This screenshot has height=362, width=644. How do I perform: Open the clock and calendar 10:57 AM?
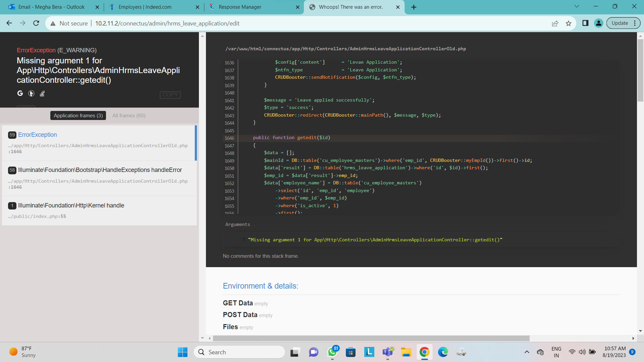click(614, 352)
